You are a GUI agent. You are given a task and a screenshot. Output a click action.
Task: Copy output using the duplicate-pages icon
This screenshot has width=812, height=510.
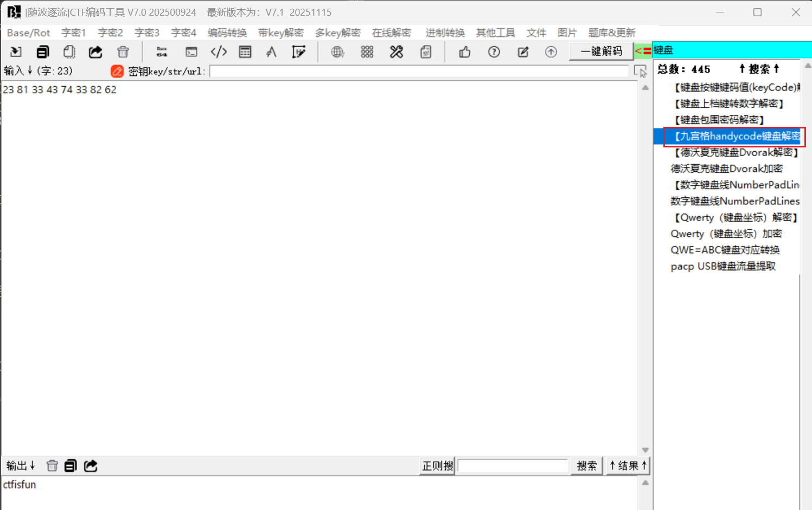coord(71,466)
